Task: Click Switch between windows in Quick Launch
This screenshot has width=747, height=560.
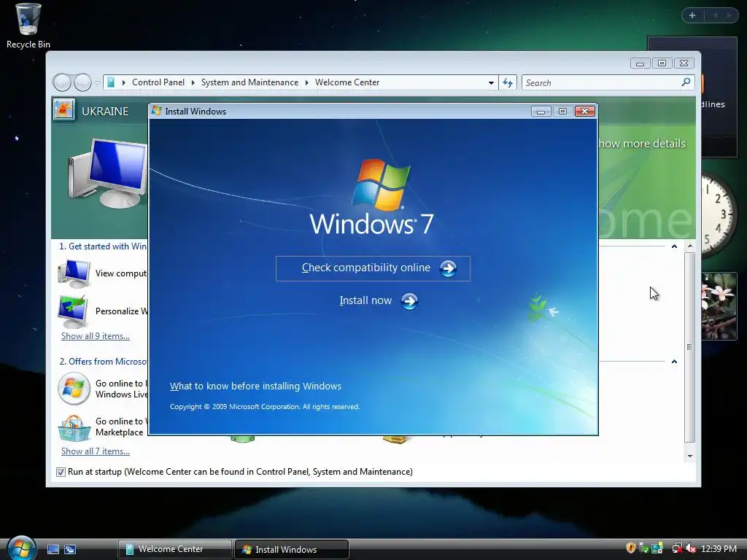Action: pyautogui.click(x=70, y=549)
